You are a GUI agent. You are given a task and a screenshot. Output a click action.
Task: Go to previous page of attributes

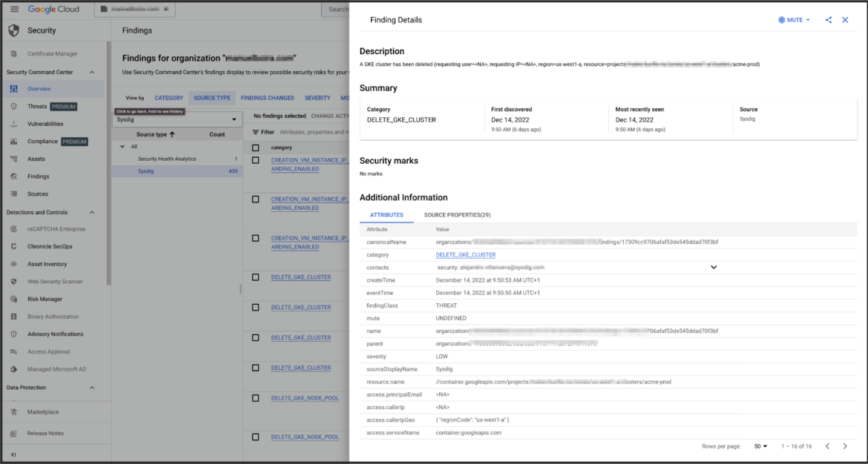tap(827, 446)
